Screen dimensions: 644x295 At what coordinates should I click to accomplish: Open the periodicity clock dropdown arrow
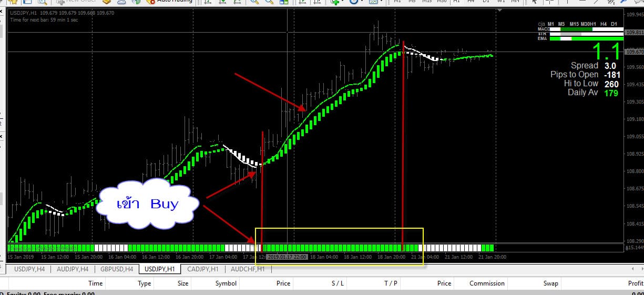pyautogui.click(x=363, y=2)
